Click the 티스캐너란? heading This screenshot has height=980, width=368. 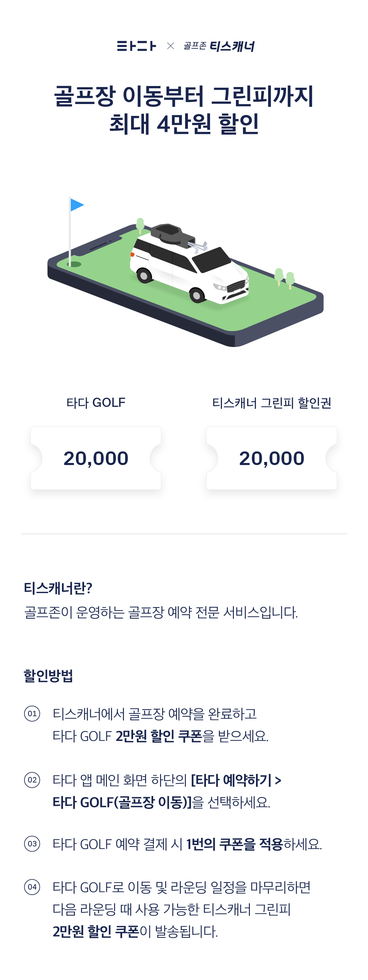[58, 588]
